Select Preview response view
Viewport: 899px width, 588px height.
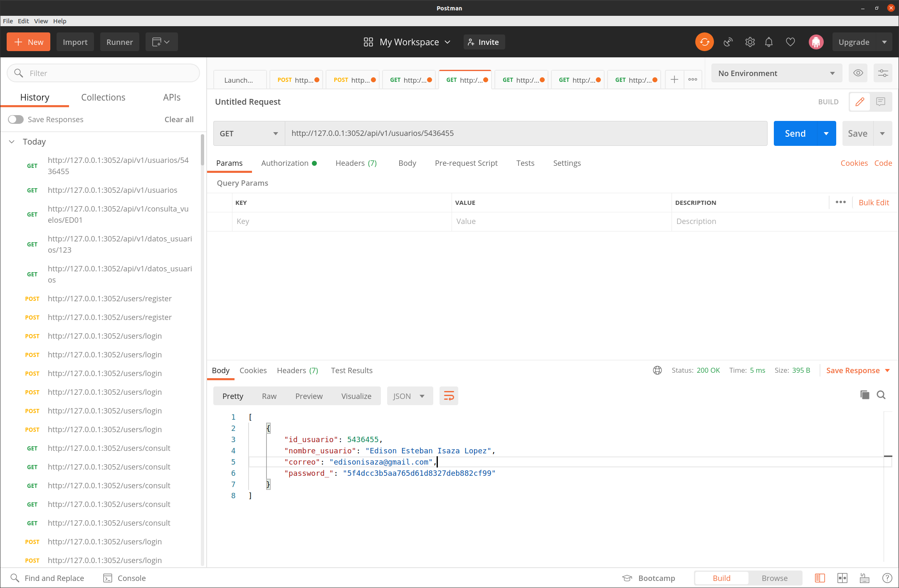(x=309, y=396)
